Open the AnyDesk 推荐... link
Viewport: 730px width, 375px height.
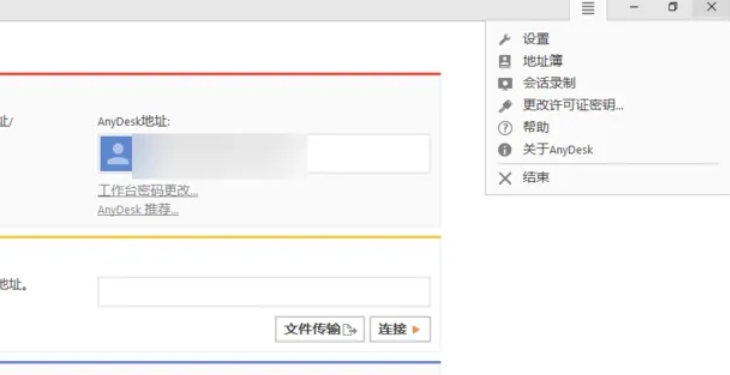point(138,210)
